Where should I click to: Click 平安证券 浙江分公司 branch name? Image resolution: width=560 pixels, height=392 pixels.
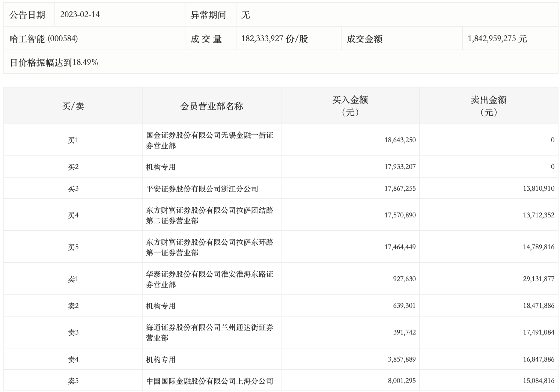click(202, 189)
